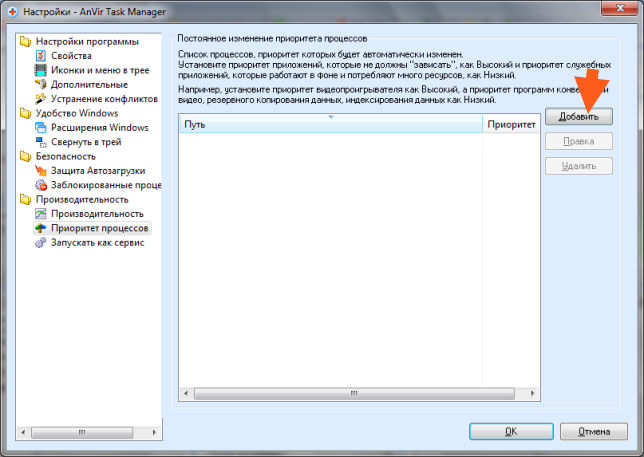
Task: Click process list scrollbar left arrow
Action: pos(186,393)
